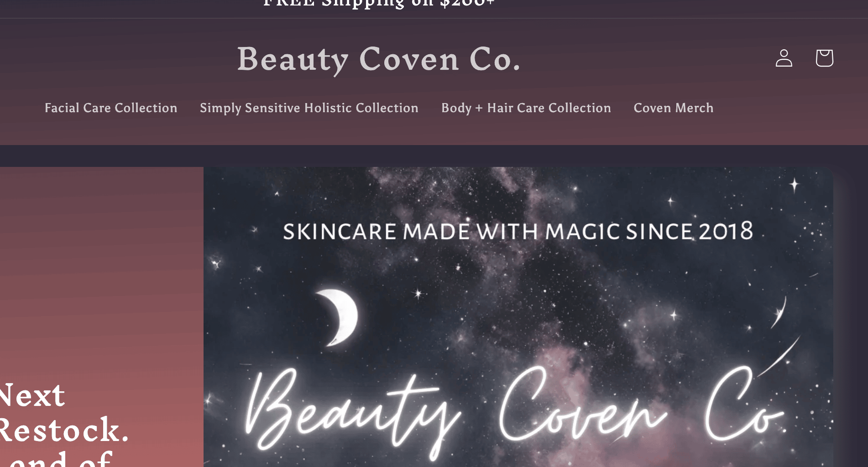Click the FREE Shipping announcement bar
The width and height of the screenshot is (868, 467).
[x=379, y=5]
